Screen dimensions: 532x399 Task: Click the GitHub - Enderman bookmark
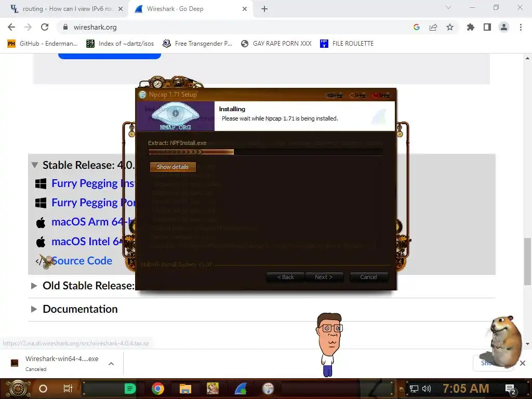43,44
